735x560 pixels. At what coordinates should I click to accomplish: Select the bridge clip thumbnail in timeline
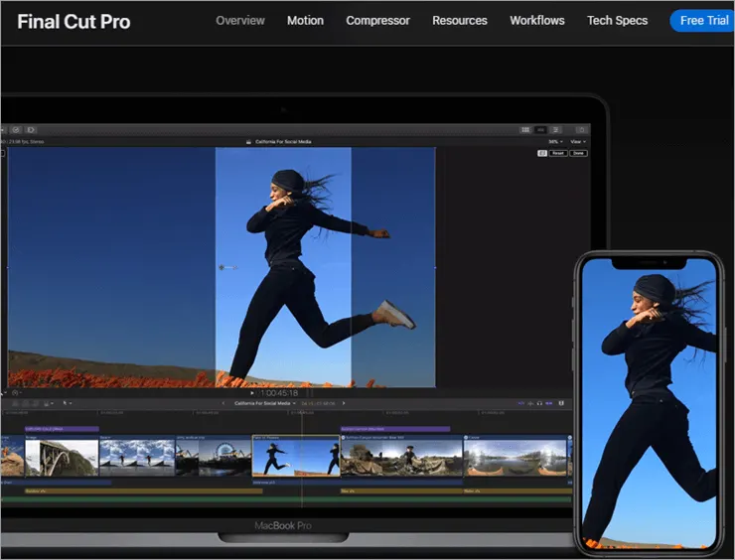coord(62,456)
